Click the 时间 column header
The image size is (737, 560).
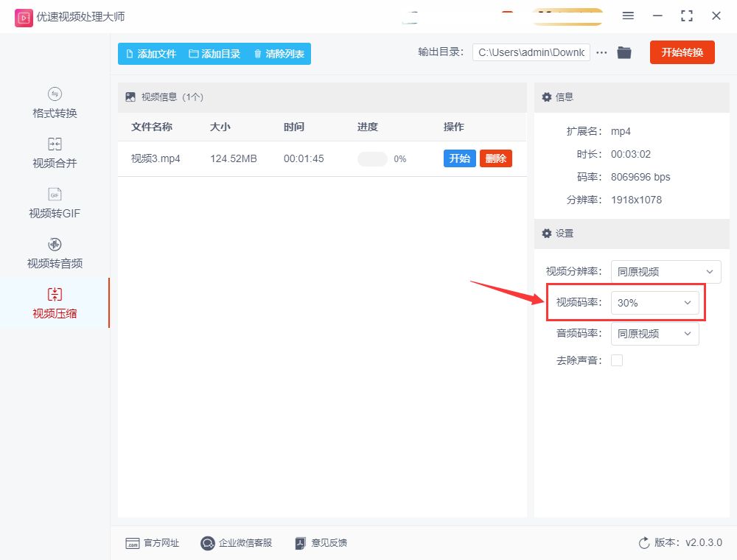click(x=294, y=127)
